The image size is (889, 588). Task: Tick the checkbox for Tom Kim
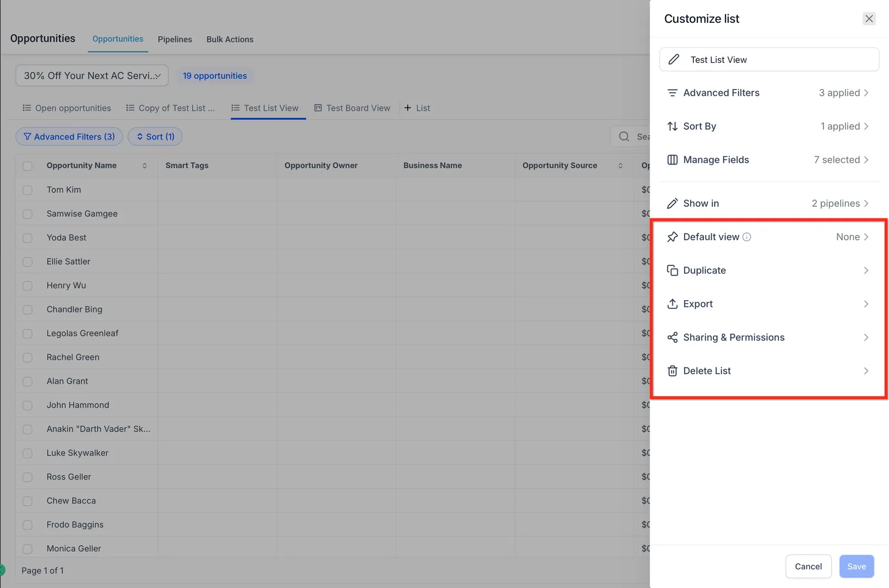pos(27,190)
